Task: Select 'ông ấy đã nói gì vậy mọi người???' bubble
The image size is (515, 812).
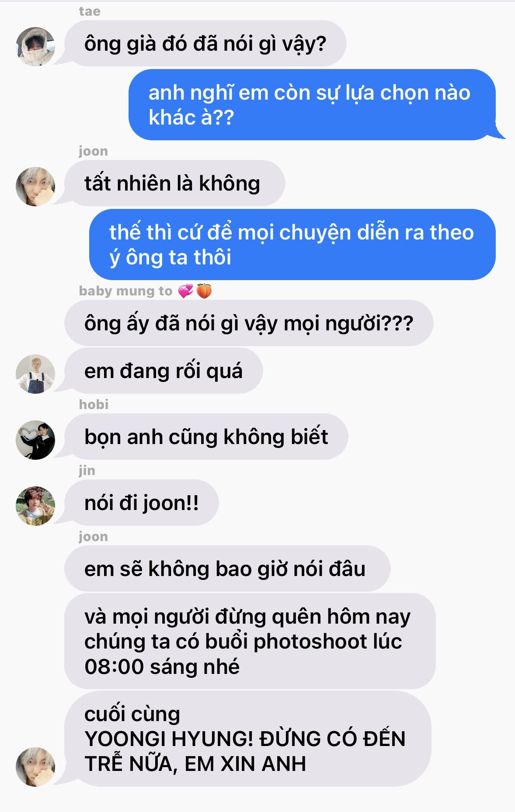Action: tap(249, 323)
